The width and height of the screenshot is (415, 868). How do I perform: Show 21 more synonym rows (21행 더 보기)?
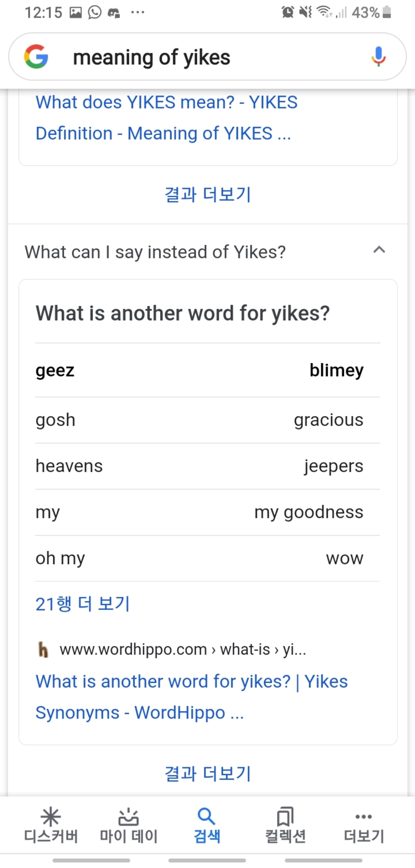[x=82, y=603]
